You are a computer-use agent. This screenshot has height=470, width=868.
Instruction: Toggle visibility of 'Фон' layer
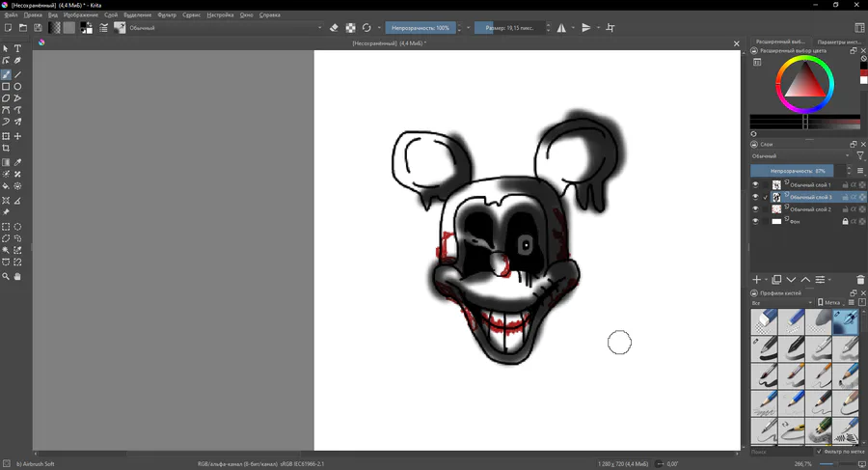[755, 221]
